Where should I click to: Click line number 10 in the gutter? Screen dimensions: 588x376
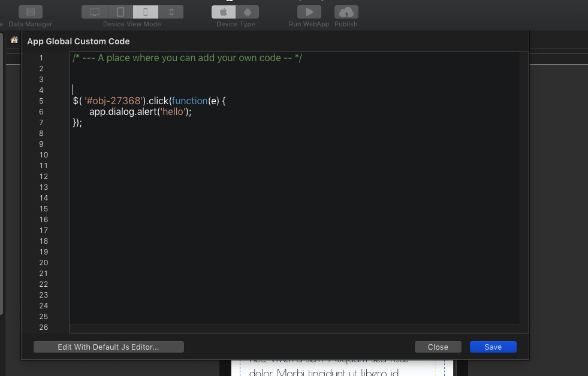coord(44,154)
